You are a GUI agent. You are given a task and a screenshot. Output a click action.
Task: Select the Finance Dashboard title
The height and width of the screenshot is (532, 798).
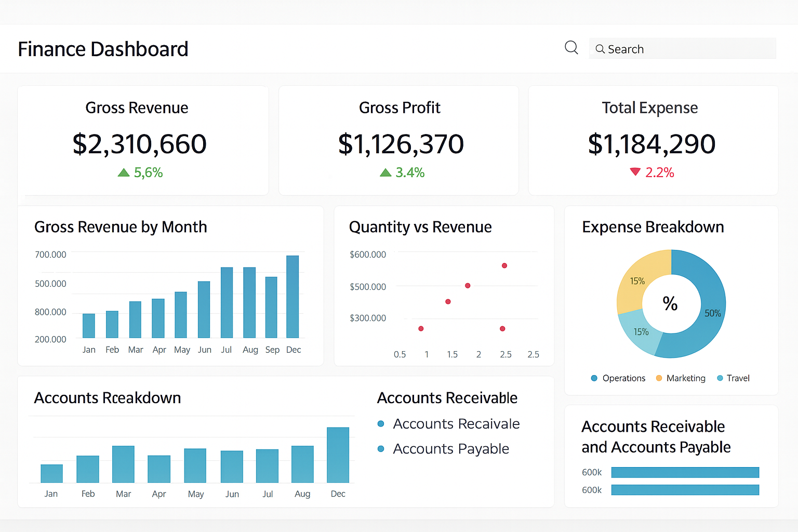point(103,48)
